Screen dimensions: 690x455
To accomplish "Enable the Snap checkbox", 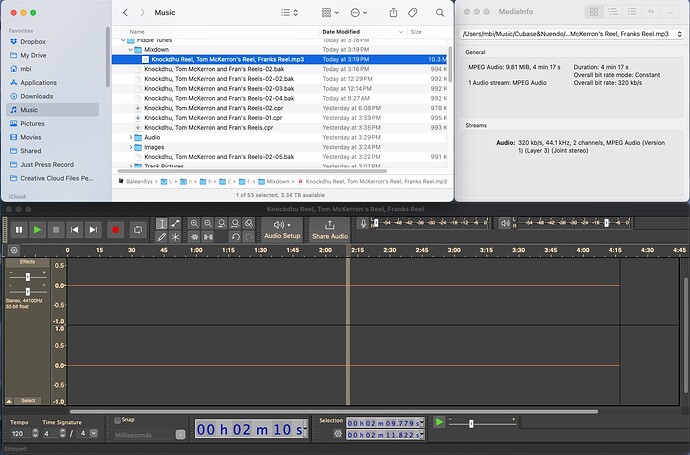I will point(117,420).
